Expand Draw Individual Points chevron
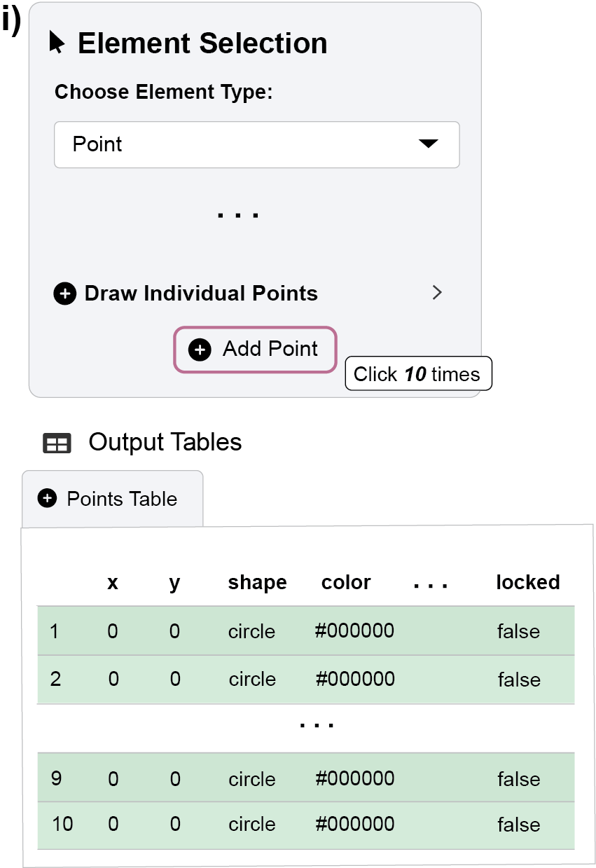 tap(437, 293)
